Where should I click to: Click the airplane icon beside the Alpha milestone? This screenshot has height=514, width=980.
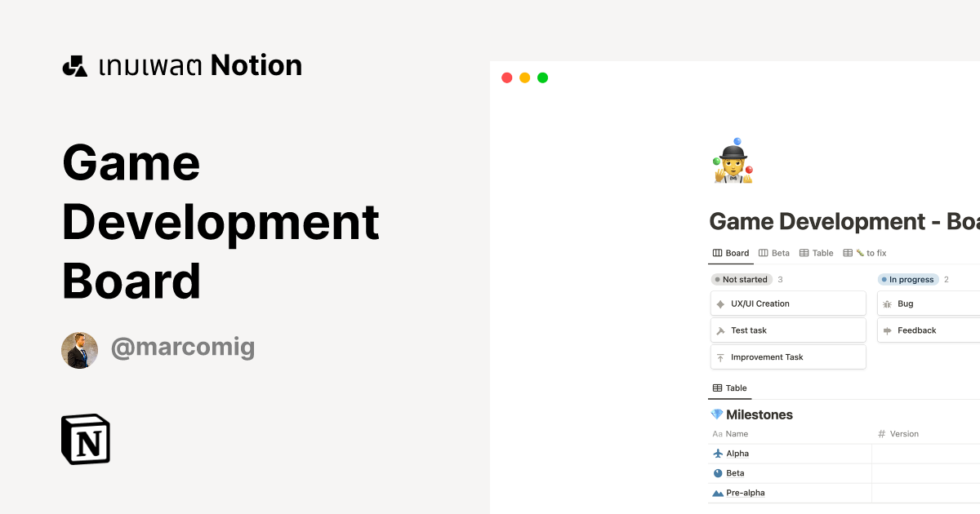point(716,453)
